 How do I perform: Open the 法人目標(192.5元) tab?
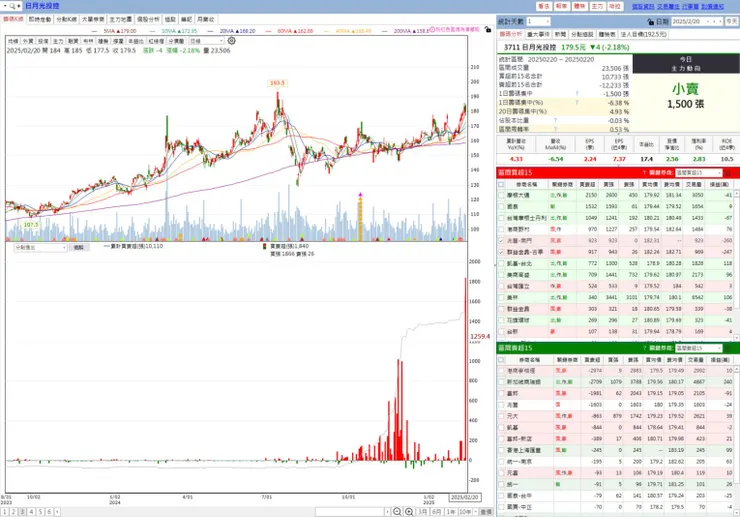point(643,34)
